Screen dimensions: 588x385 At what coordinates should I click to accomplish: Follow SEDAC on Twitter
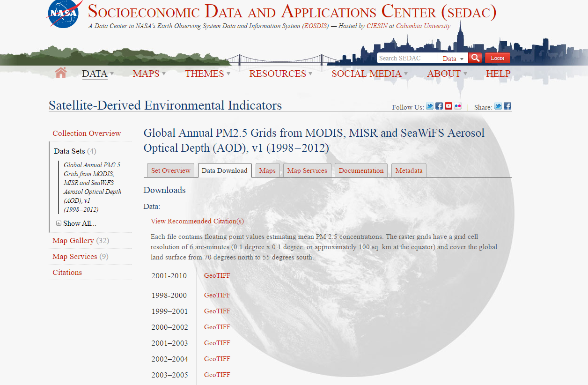pos(430,106)
